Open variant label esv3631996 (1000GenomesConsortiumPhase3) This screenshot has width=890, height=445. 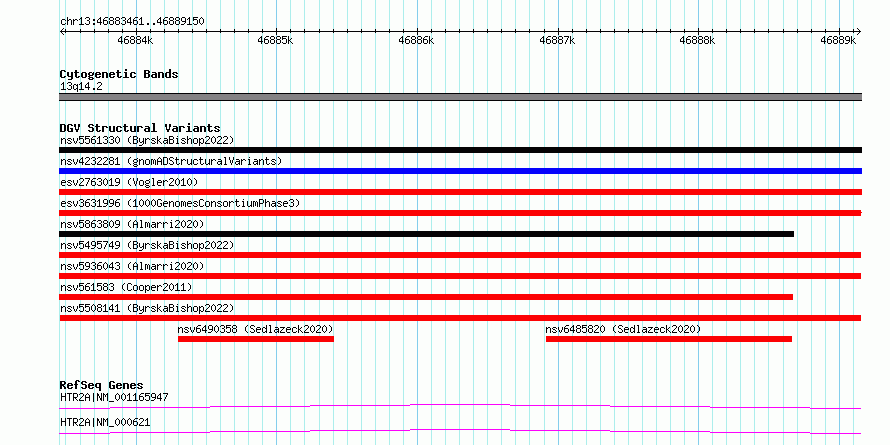180,203
